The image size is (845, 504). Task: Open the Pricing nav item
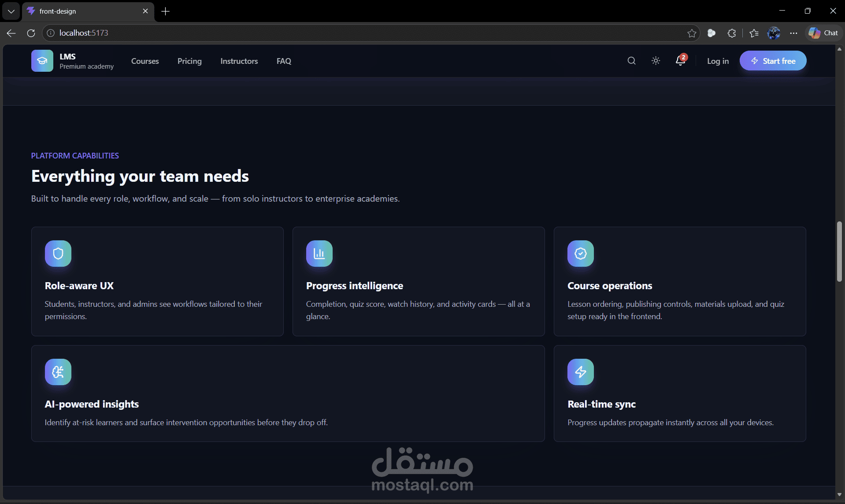coord(189,61)
